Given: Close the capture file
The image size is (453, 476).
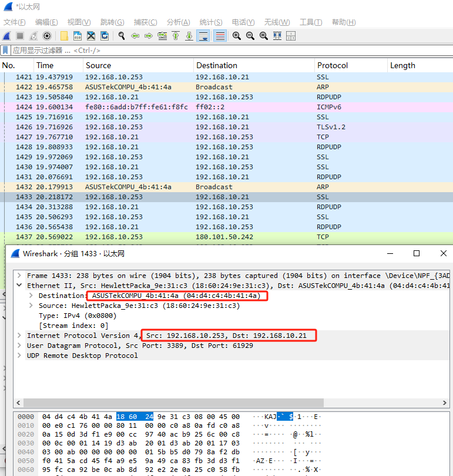Looking at the screenshot, I should 91,36.
